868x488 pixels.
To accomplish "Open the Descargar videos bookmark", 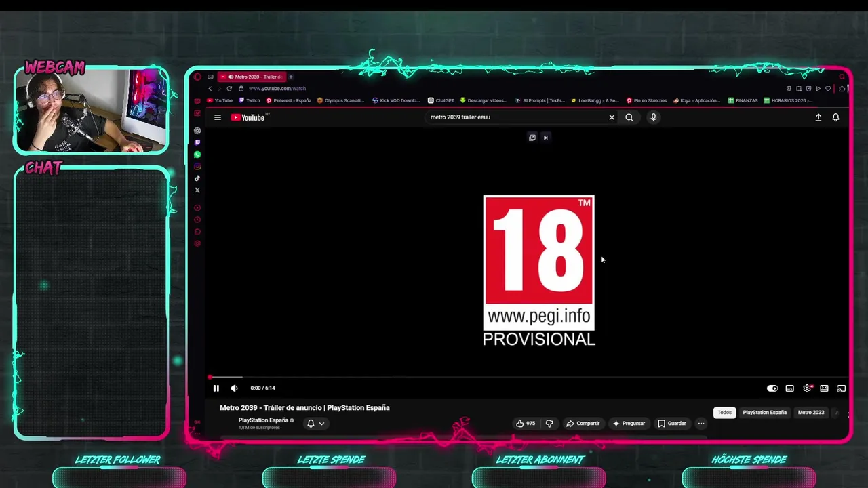I will click(484, 100).
